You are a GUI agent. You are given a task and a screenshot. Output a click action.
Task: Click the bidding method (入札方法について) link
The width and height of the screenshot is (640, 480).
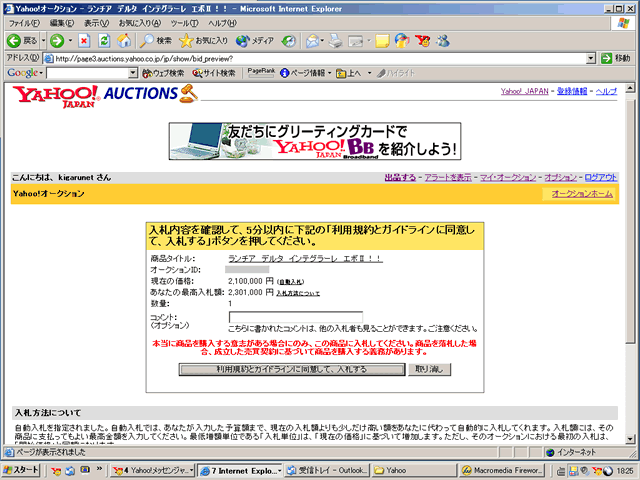click(x=298, y=293)
